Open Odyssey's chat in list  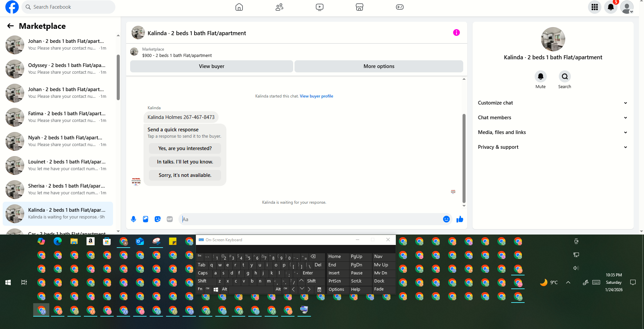(58, 69)
